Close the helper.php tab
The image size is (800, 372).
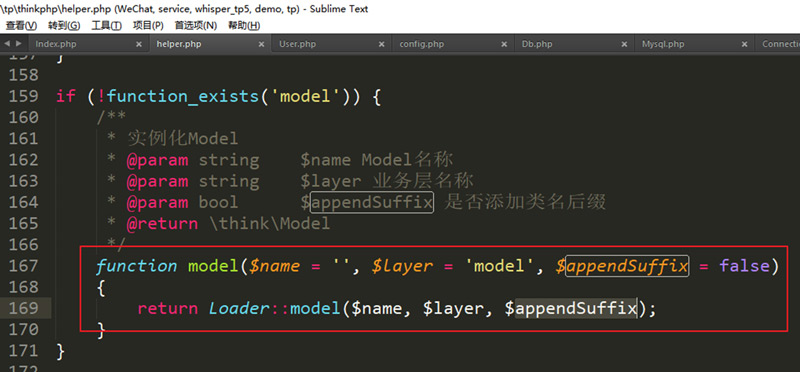click(261, 44)
